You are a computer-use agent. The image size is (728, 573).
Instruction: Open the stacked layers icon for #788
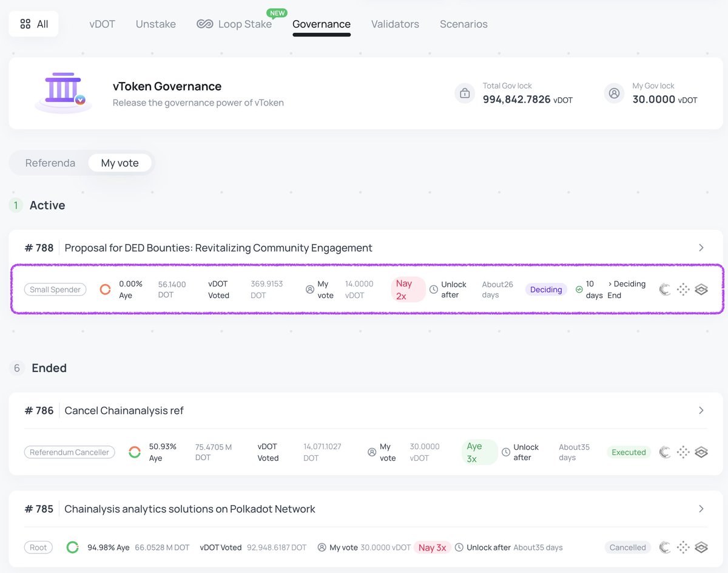coord(701,290)
